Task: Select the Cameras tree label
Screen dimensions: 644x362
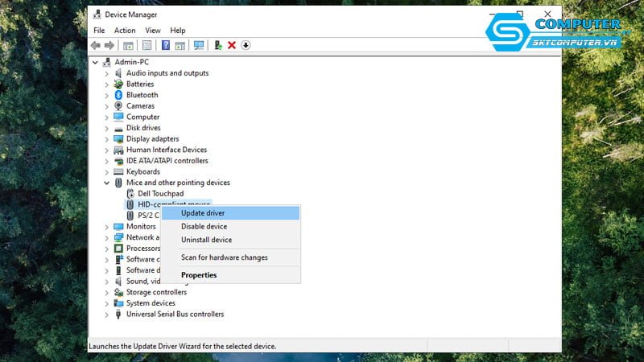Action: tap(140, 106)
